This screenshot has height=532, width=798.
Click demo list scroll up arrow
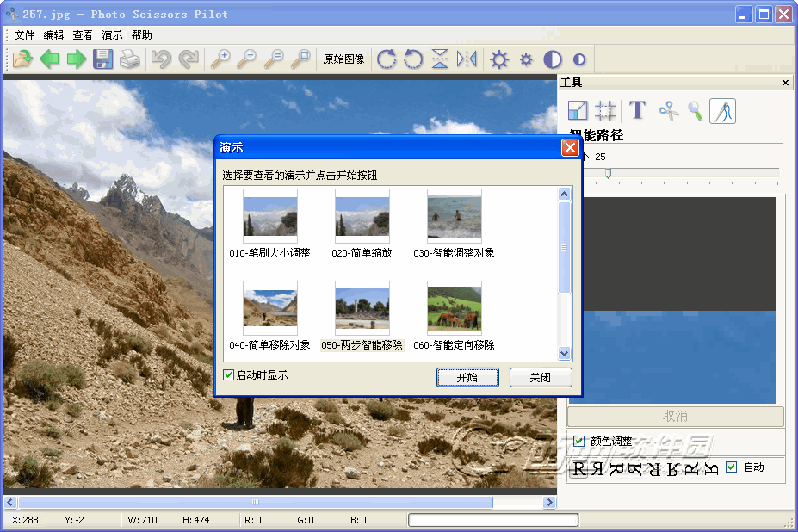564,194
